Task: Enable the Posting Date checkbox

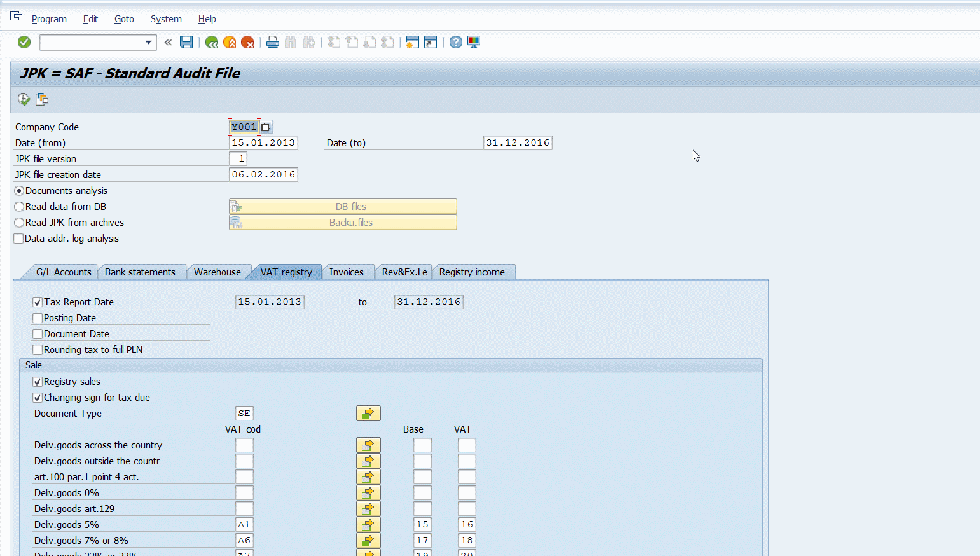Action: 38,318
